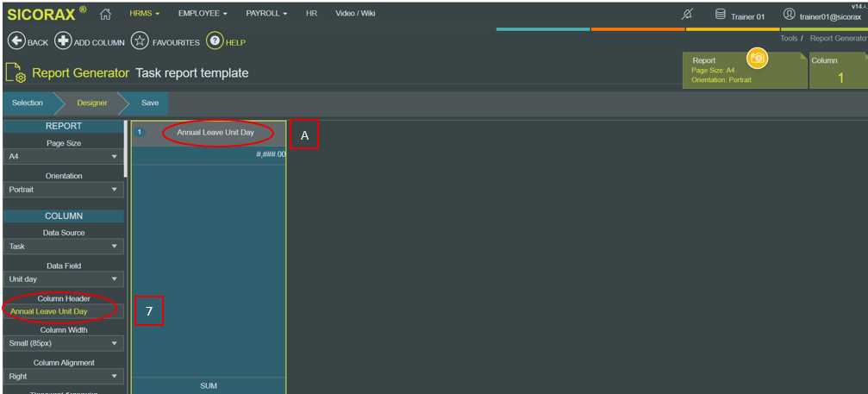Switch to the Save step

(149, 103)
